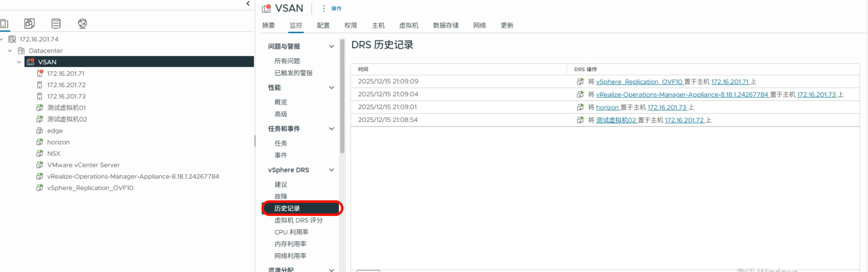Open 虚拟机 DRS 评分 page
Viewport: 868px width, 272px height.
(298, 220)
